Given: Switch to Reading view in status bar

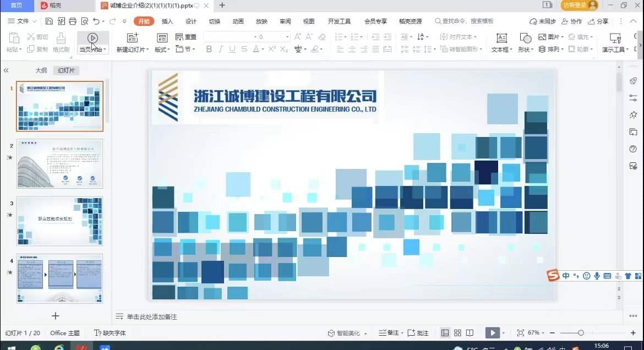Looking at the screenshot, I should pos(470,333).
